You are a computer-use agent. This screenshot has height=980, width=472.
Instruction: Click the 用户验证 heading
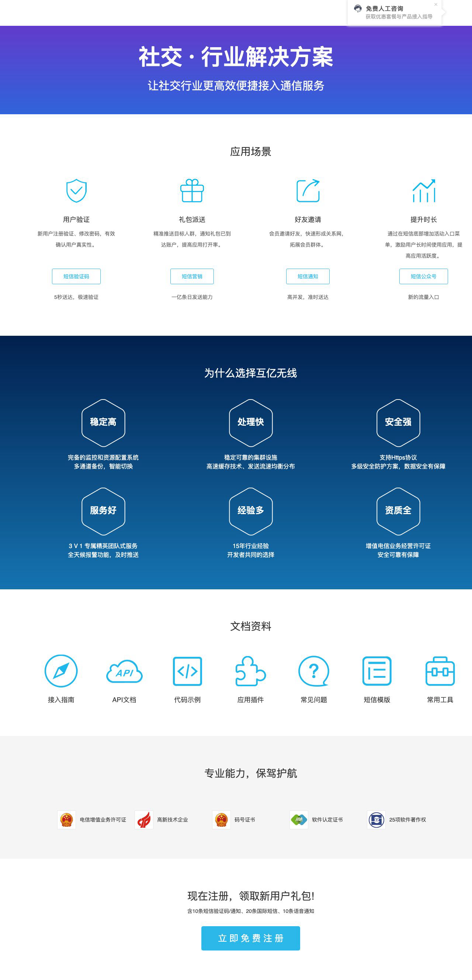click(76, 220)
